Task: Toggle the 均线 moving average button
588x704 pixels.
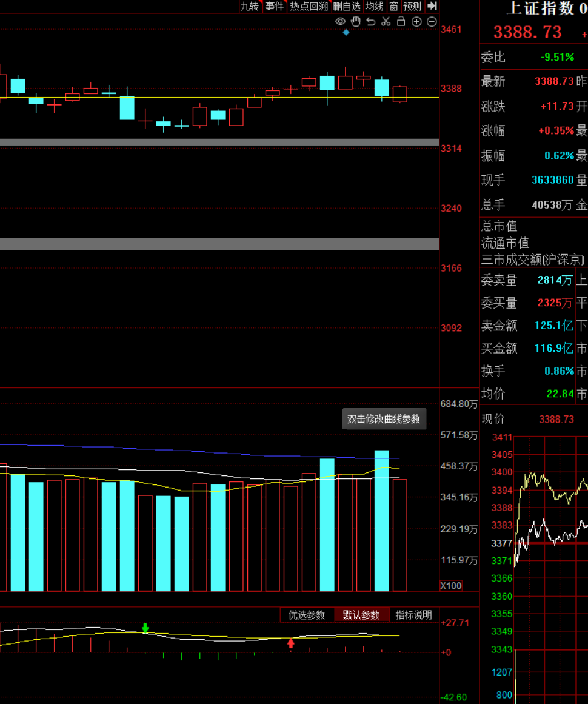Action: point(375,6)
